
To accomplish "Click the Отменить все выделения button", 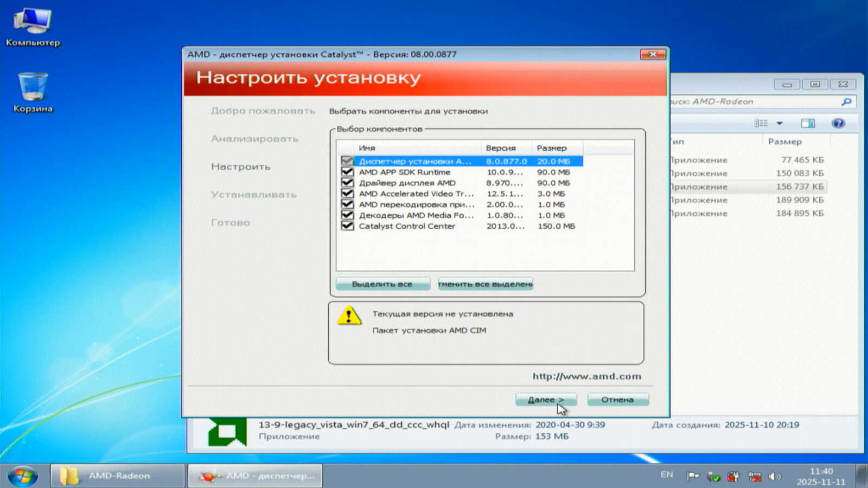I will click(x=486, y=284).
